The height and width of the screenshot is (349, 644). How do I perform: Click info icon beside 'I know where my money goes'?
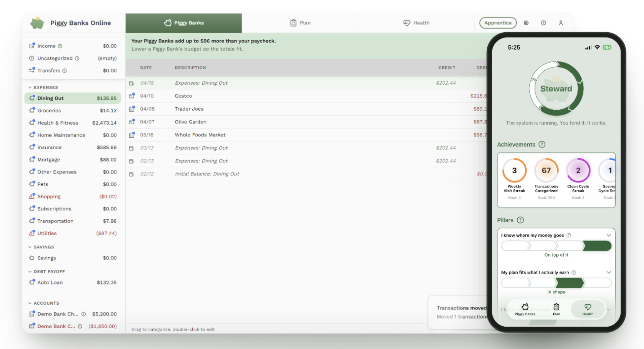click(569, 235)
